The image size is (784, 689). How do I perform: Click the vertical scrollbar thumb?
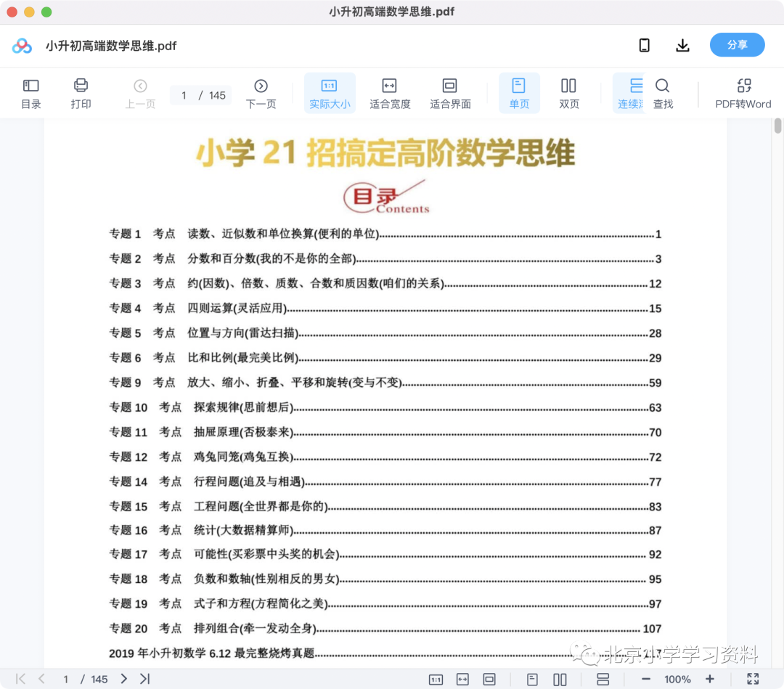(x=777, y=126)
